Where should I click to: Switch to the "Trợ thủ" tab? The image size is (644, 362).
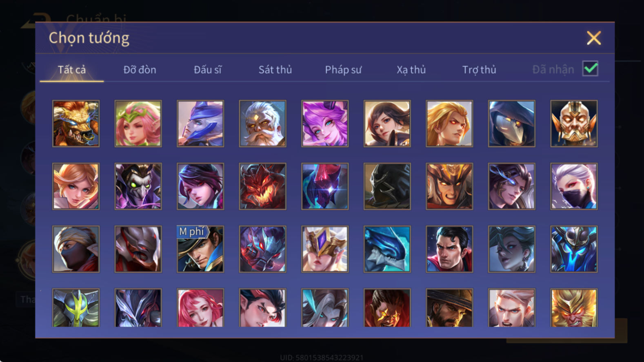479,70
